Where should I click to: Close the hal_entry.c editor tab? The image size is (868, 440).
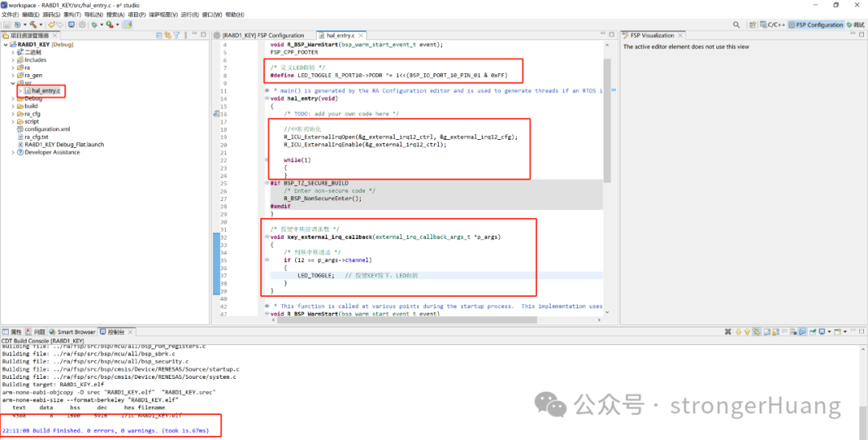tap(360, 35)
